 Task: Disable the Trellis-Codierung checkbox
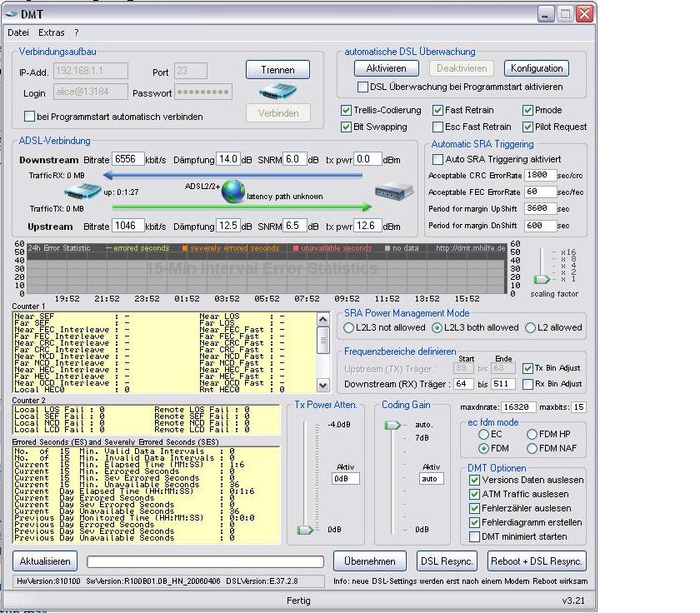pos(347,110)
